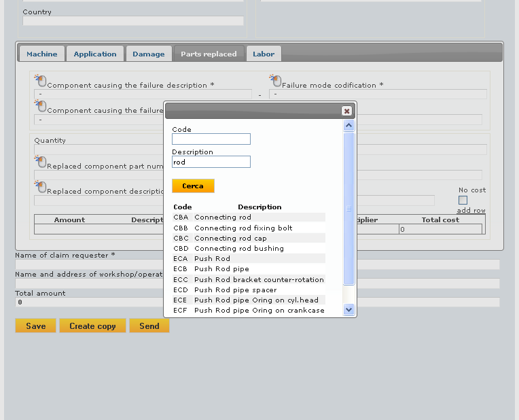The image size is (519, 420).
Task: Open the Labor tab
Action: point(264,54)
